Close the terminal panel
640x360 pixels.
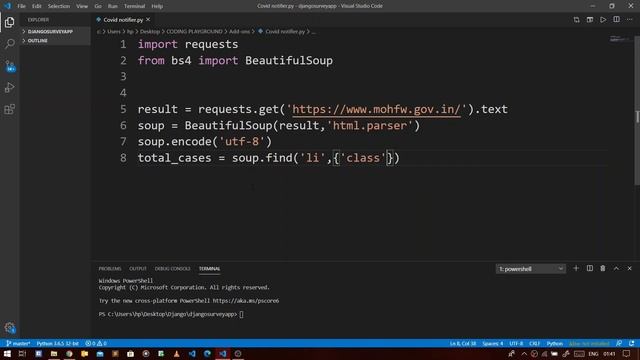click(x=629, y=268)
